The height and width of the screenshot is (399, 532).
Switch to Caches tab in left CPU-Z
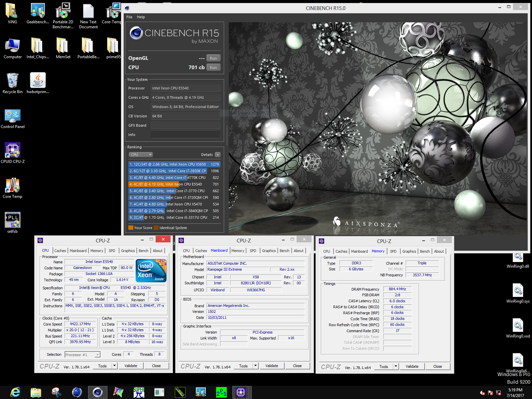[x=60, y=251]
